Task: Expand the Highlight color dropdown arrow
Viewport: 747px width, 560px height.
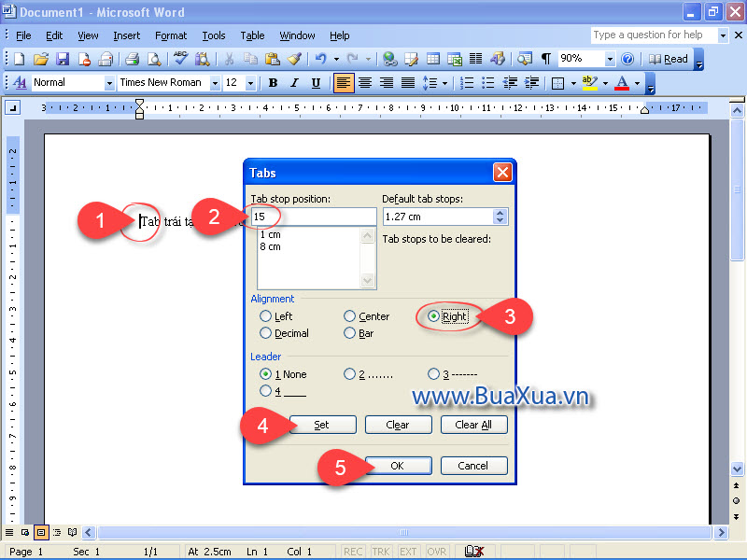Action: coord(605,83)
